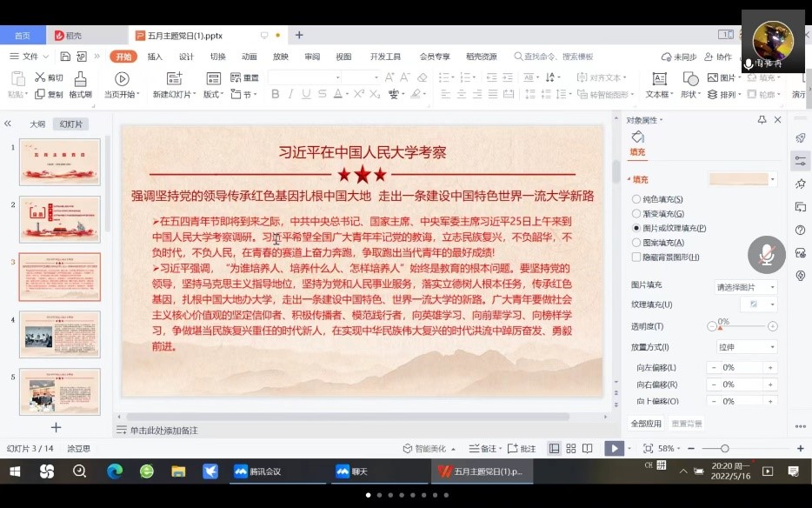Viewport: 812px width, 508px height.
Task: Click the 填充 color preview swatch
Action: click(x=738, y=179)
